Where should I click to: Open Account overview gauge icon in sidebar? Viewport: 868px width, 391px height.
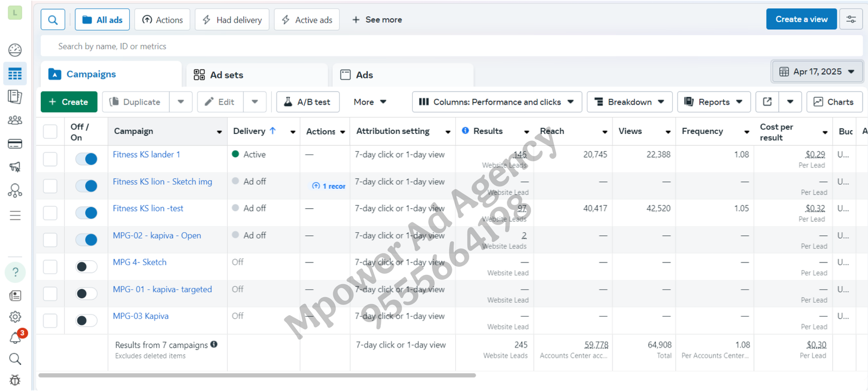coord(15,50)
